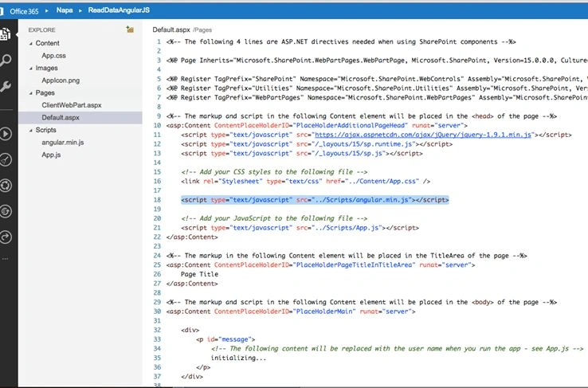This screenshot has width=588, height=388.
Task: Collapse the Images folder arrow
Action: [31, 69]
